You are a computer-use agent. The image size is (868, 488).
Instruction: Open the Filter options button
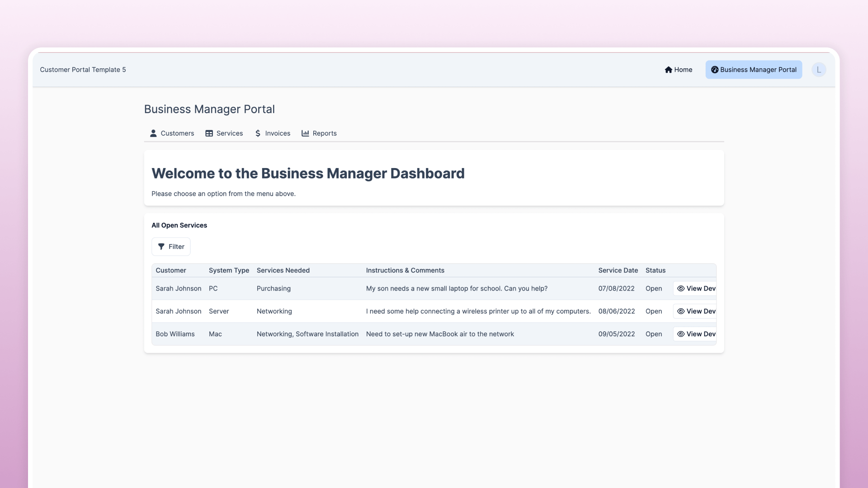tap(171, 247)
